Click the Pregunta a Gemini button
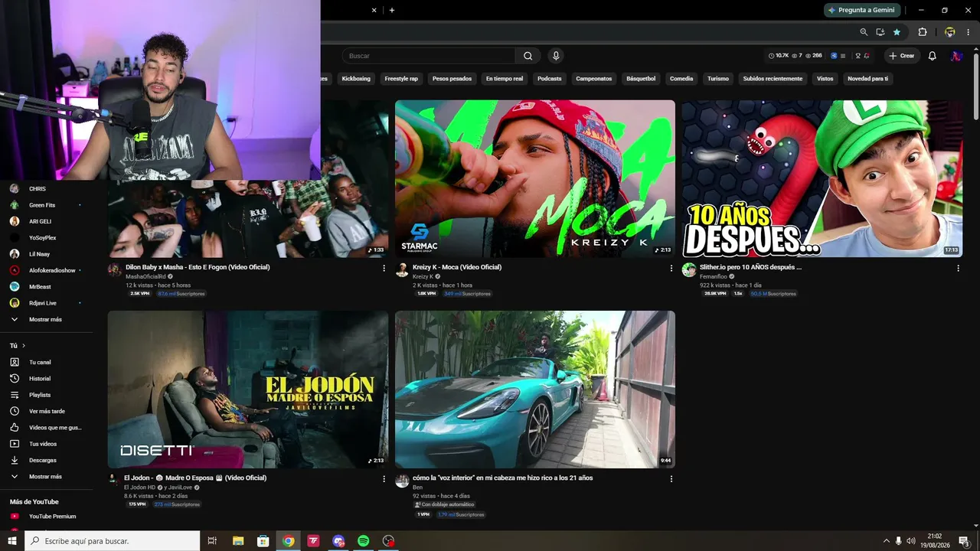 point(862,10)
